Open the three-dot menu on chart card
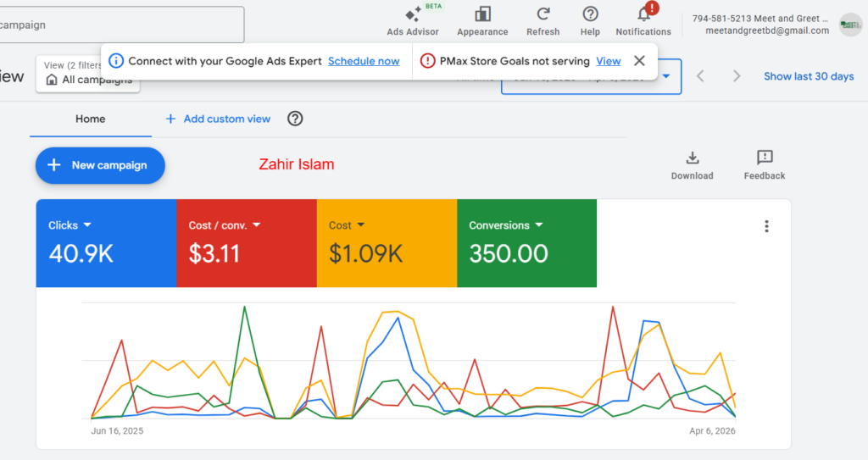The image size is (868, 460). pyautogui.click(x=766, y=226)
